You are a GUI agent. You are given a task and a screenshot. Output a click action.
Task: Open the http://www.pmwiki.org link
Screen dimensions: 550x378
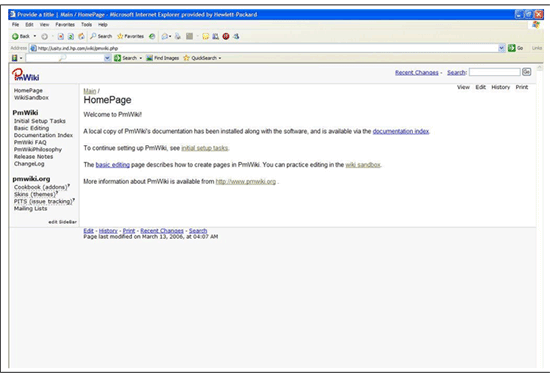(x=246, y=181)
